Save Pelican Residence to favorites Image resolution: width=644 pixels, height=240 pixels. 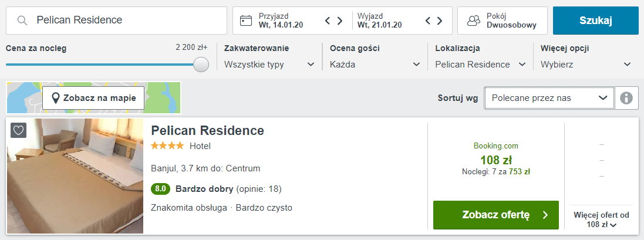(x=18, y=130)
